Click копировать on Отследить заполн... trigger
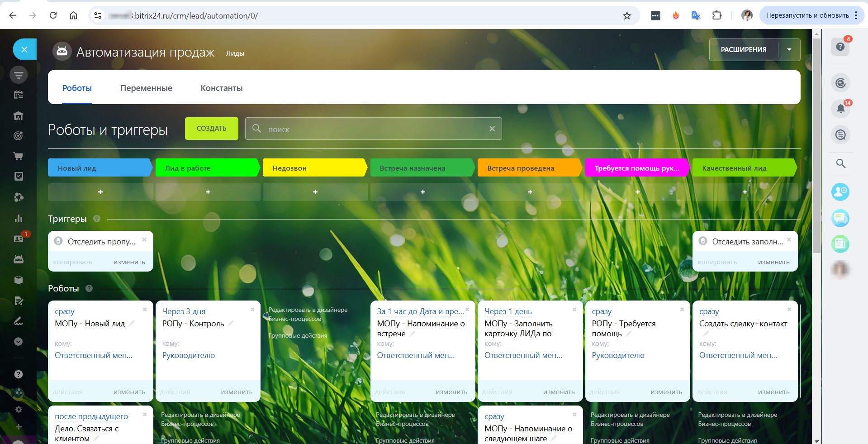The height and width of the screenshot is (444, 868). 717,262
